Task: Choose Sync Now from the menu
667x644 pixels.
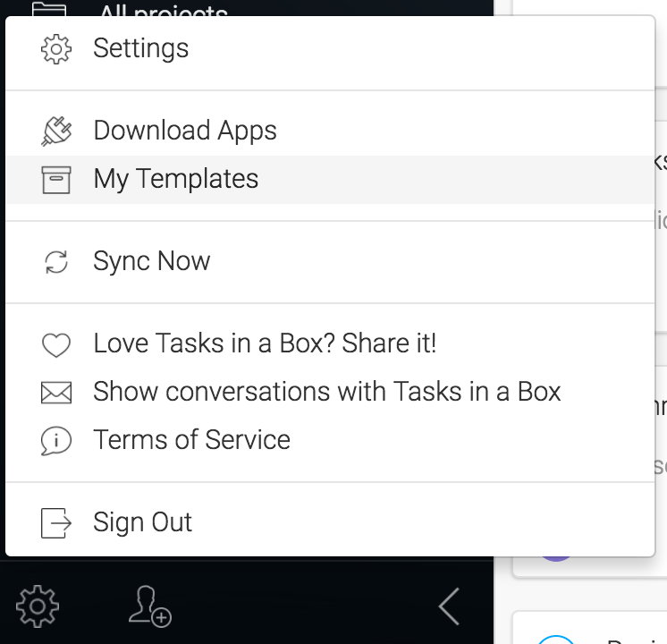Action: point(152,261)
